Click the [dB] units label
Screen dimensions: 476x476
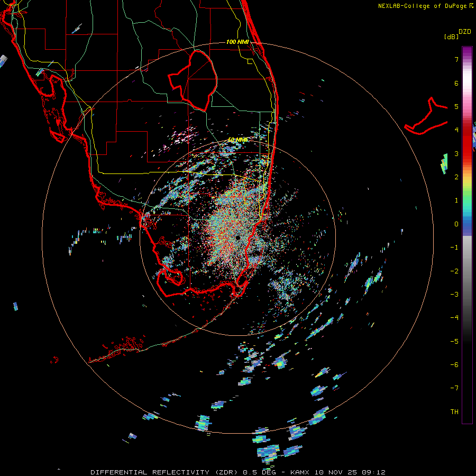451,36
